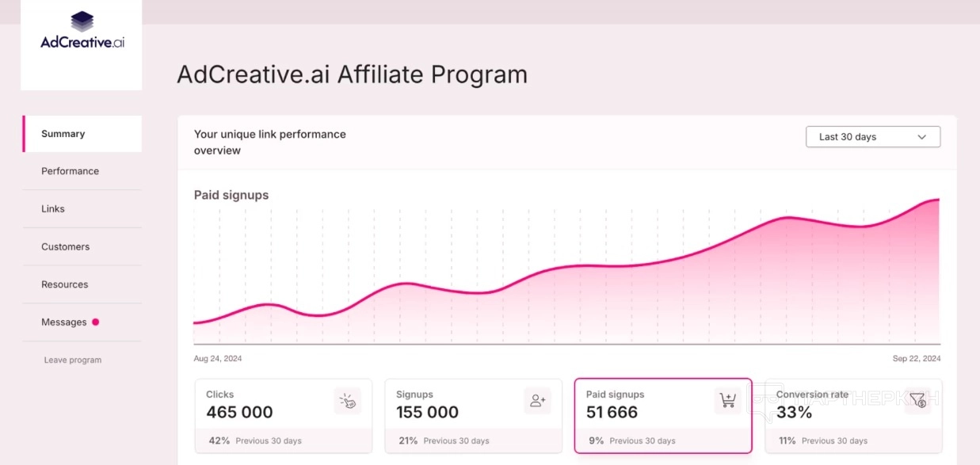Click the AdCreative.ai logo
Image resolution: width=980 pixels, height=465 pixels.
pyautogui.click(x=82, y=32)
